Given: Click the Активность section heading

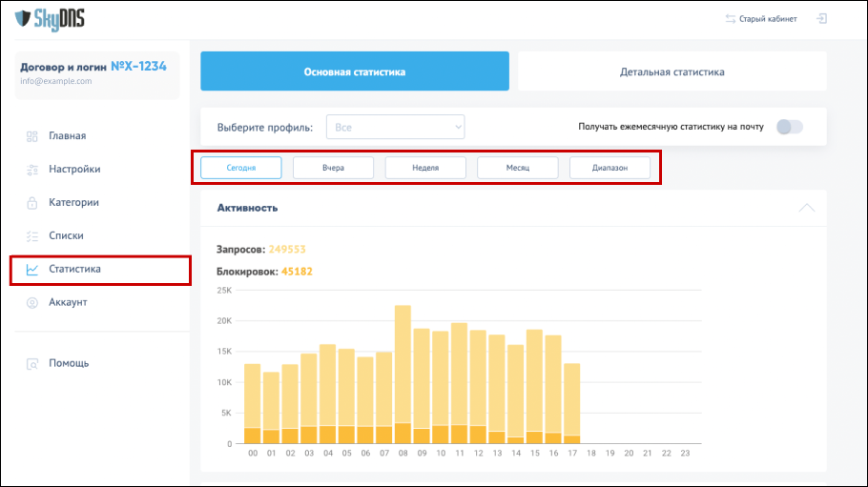Looking at the screenshot, I should click(247, 208).
